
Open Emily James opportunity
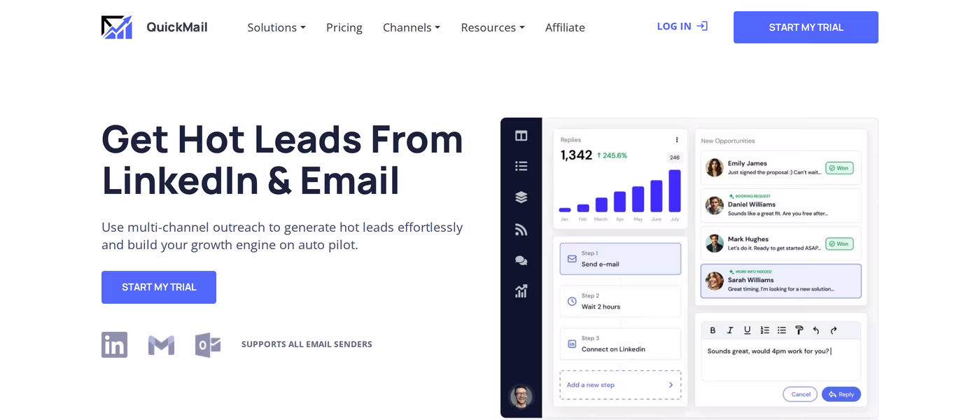click(781, 168)
